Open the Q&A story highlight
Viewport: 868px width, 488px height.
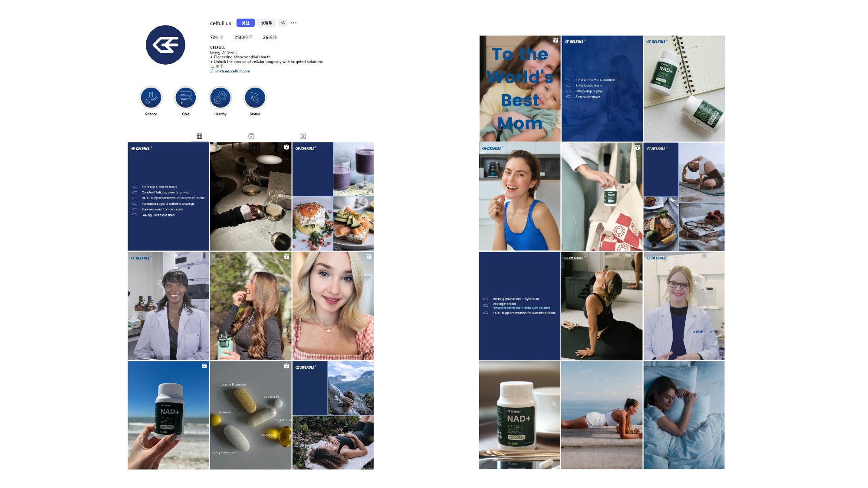[185, 98]
